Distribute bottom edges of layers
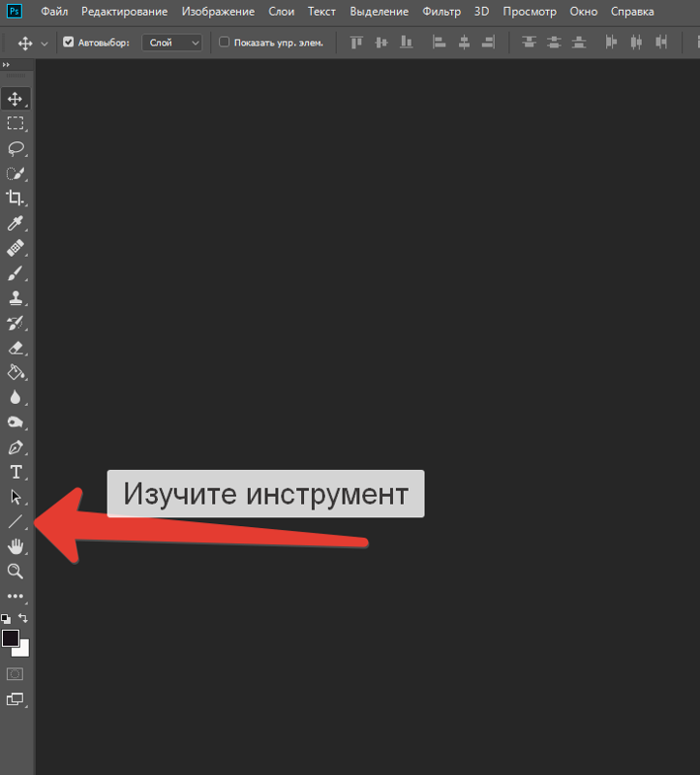 [x=578, y=43]
